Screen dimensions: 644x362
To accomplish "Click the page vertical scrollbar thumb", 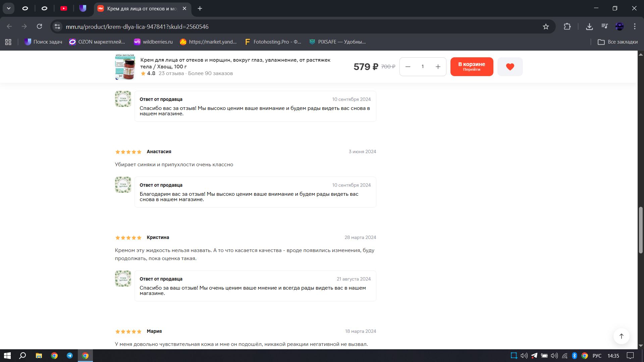I will 641,230.
